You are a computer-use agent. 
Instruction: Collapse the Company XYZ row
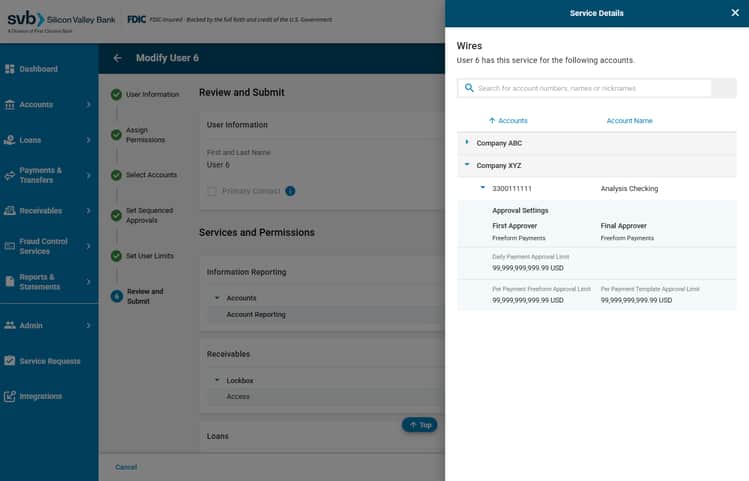[467, 165]
